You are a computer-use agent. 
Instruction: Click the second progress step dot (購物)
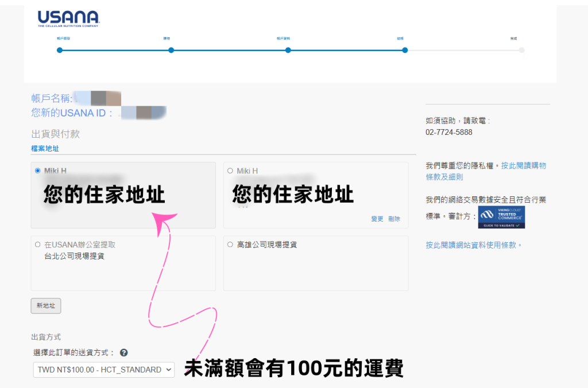(171, 51)
